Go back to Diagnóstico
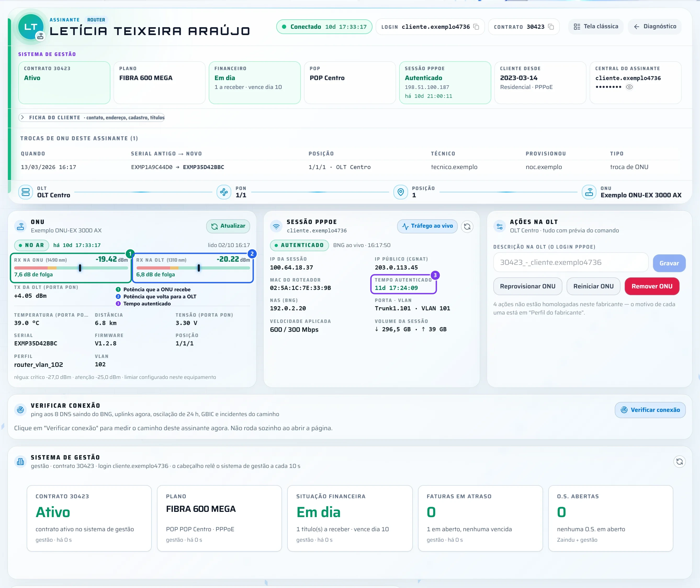This screenshot has width=700, height=588. (x=655, y=26)
